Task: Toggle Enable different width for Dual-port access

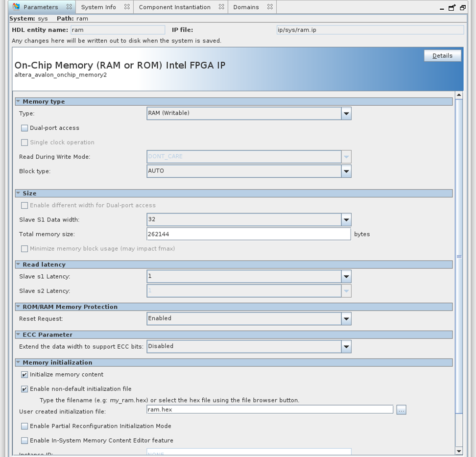Action: 24,206
